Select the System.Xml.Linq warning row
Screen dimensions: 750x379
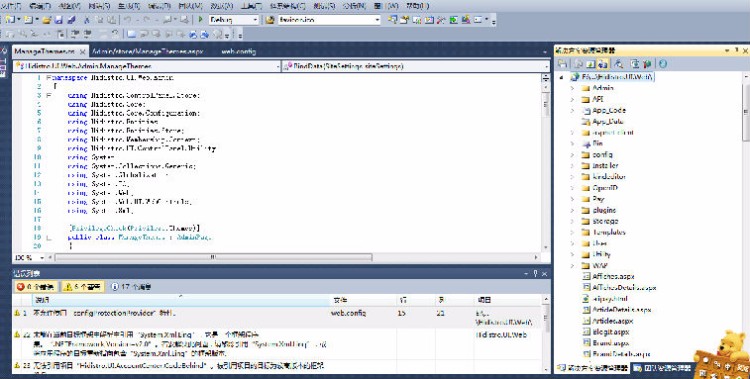tap(277, 344)
